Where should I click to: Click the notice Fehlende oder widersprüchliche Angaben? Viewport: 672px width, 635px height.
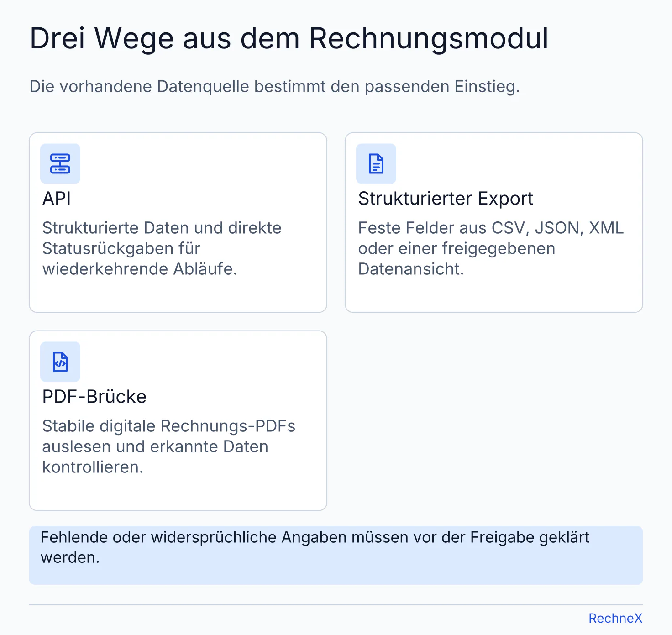pyautogui.click(x=336, y=556)
